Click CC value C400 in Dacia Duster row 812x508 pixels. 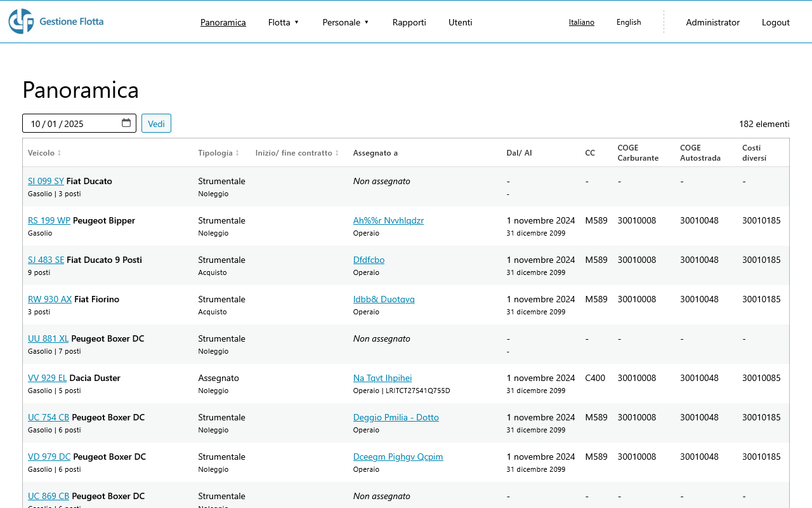pos(595,378)
